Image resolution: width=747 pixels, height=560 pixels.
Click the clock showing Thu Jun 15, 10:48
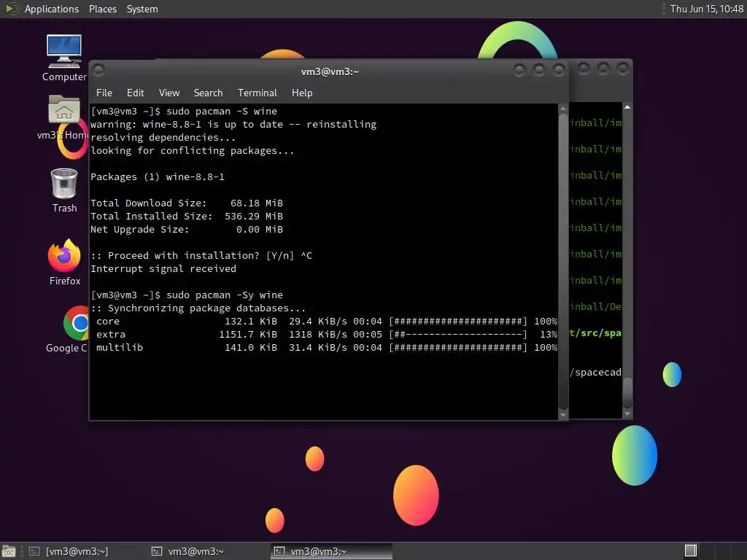click(706, 9)
